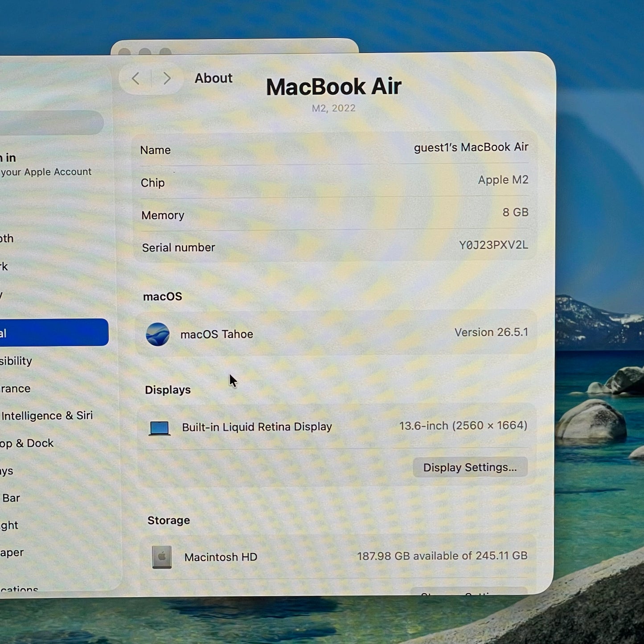The width and height of the screenshot is (644, 644).
Task: Click the built-in display laptop icon
Action: (x=160, y=428)
